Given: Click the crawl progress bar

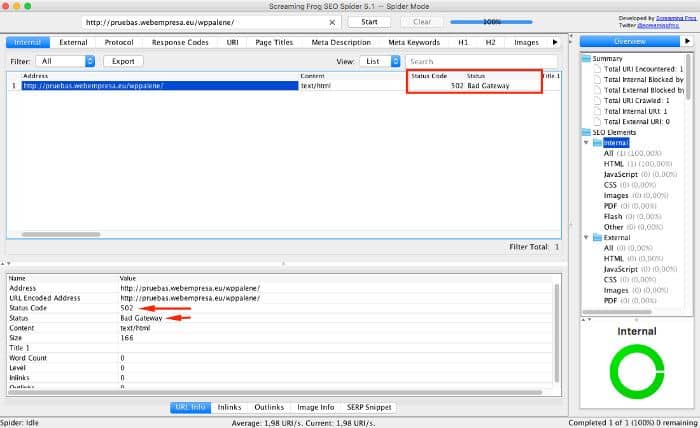Looking at the screenshot, I should click(x=491, y=22).
